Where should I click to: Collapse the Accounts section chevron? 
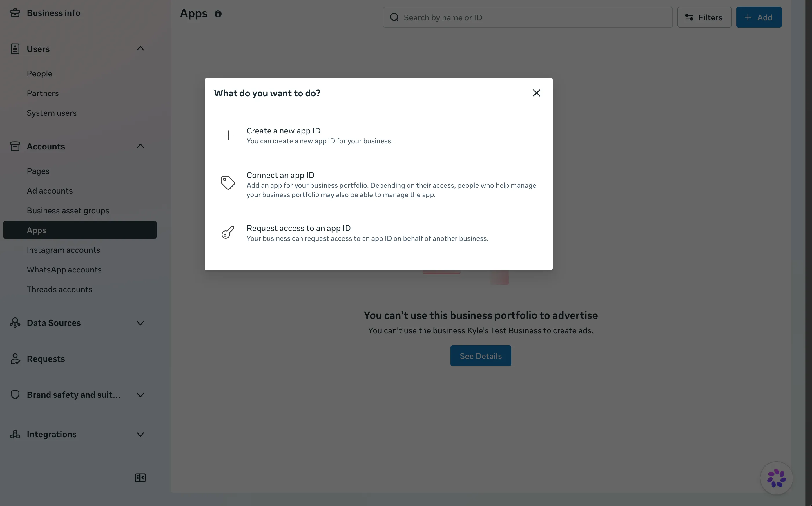click(x=140, y=146)
